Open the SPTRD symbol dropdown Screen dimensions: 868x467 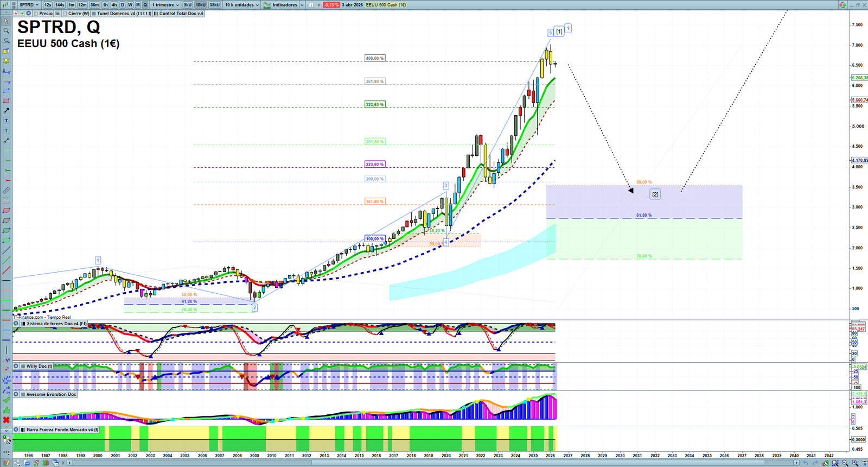[x=29, y=5]
